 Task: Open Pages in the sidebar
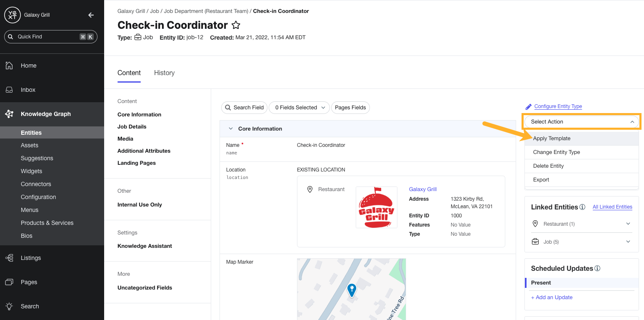pyautogui.click(x=29, y=282)
